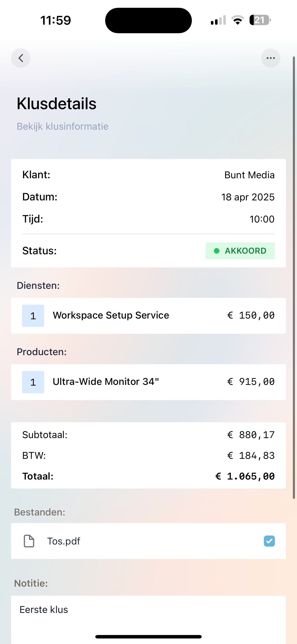Tap the home indicator bar at the bottom
The width and height of the screenshot is (297, 644).
coord(148,636)
